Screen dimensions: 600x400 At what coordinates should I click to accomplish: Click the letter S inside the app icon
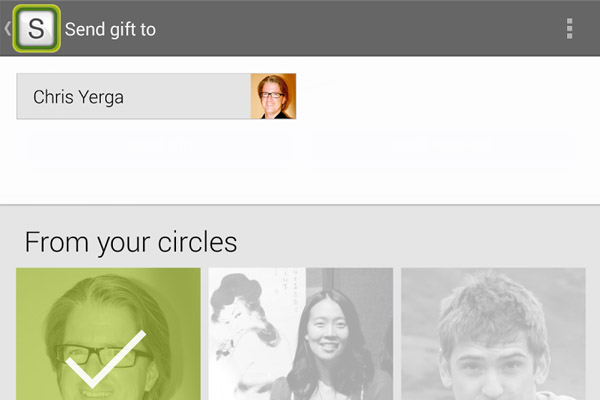(x=37, y=29)
